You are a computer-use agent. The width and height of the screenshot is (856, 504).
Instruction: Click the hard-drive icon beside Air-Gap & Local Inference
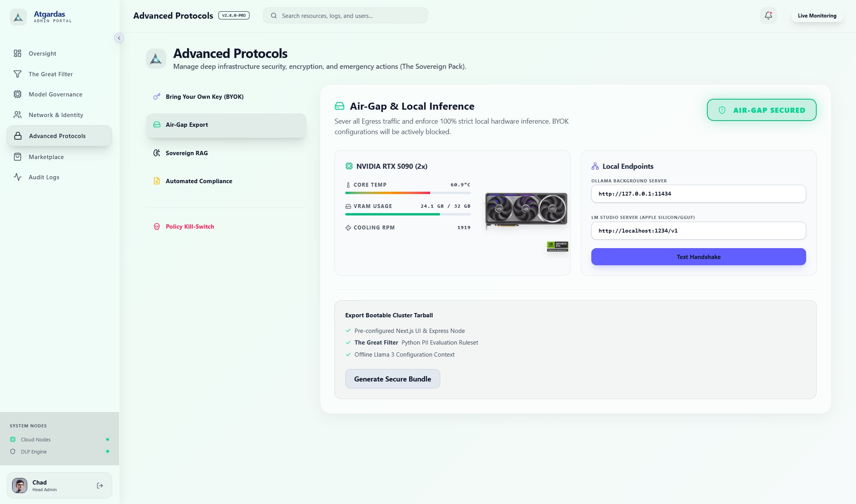coord(339,105)
